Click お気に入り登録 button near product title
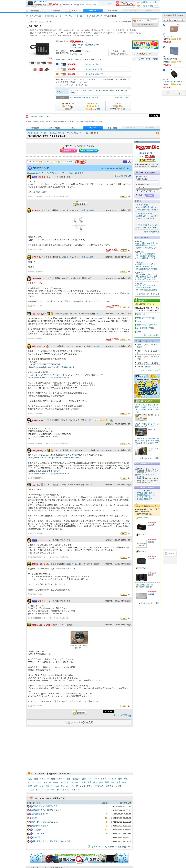The image size is (186, 868). tap(145, 21)
